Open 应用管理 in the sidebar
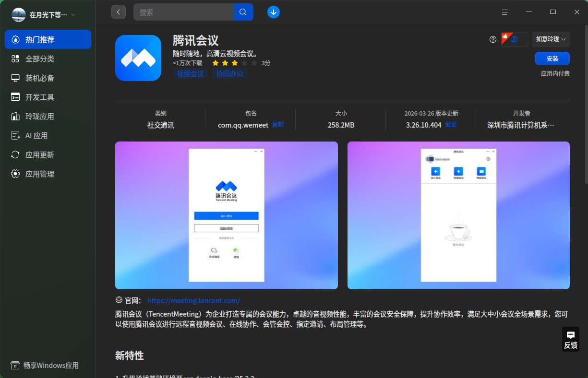This screenshot has width=588, height=378. point(48,174)
